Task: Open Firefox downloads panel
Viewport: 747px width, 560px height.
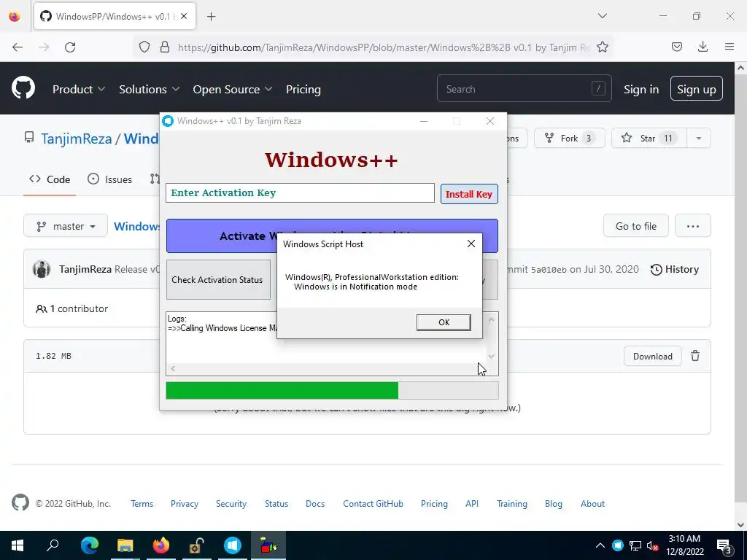Action: pyautogui.click(x=703, y=47)
